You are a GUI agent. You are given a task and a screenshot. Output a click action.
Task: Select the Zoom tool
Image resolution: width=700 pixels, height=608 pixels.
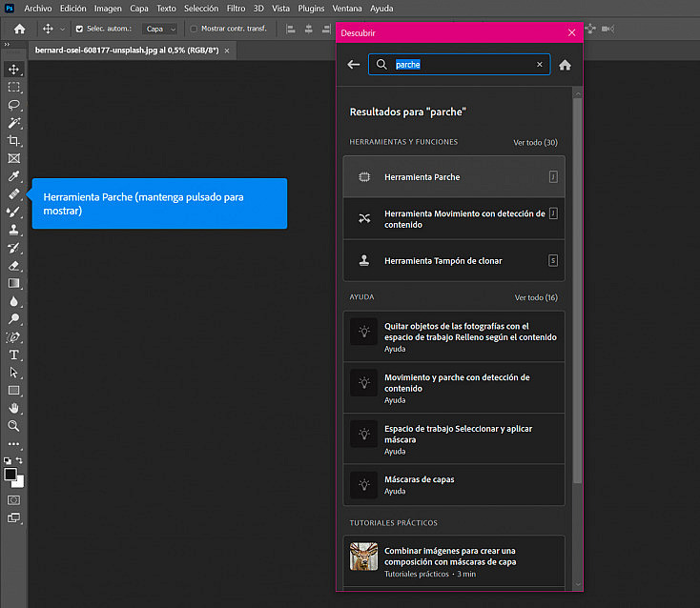14,426
